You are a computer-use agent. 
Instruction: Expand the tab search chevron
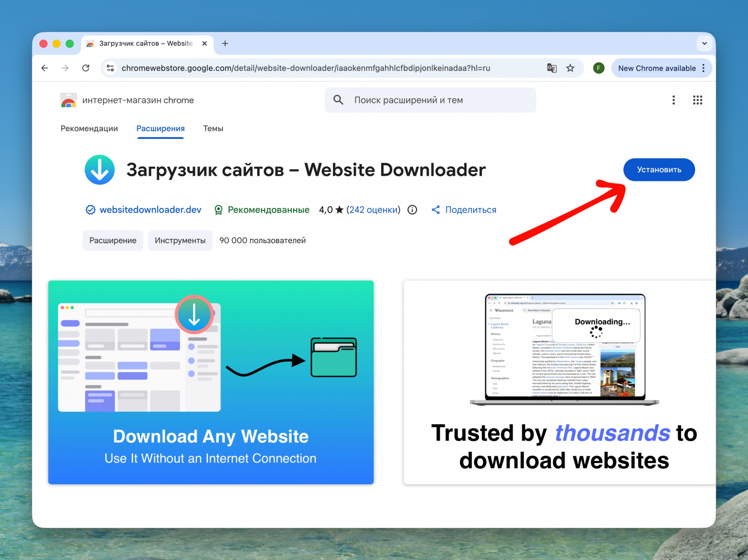704,43
